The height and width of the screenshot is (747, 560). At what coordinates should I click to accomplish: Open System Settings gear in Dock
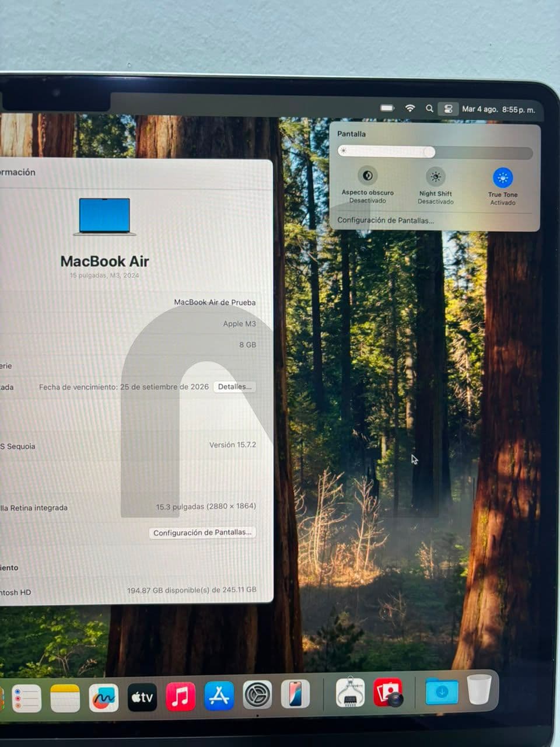[257, 695]
